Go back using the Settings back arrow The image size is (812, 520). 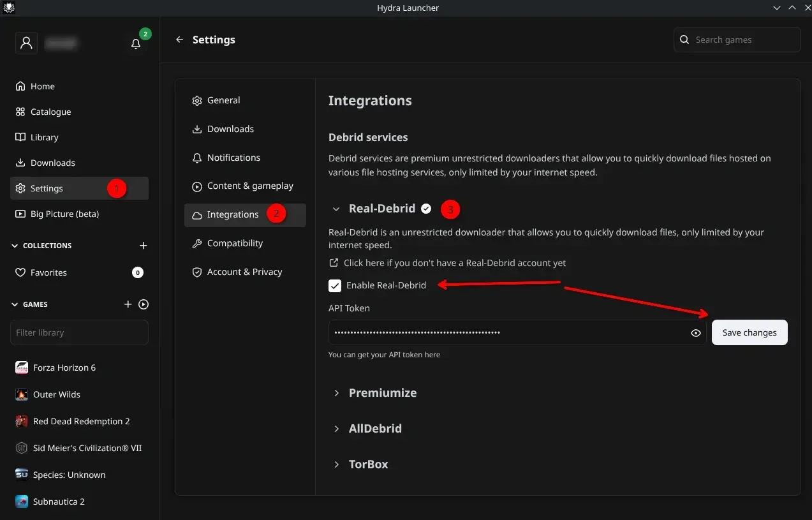coord(180,40)
